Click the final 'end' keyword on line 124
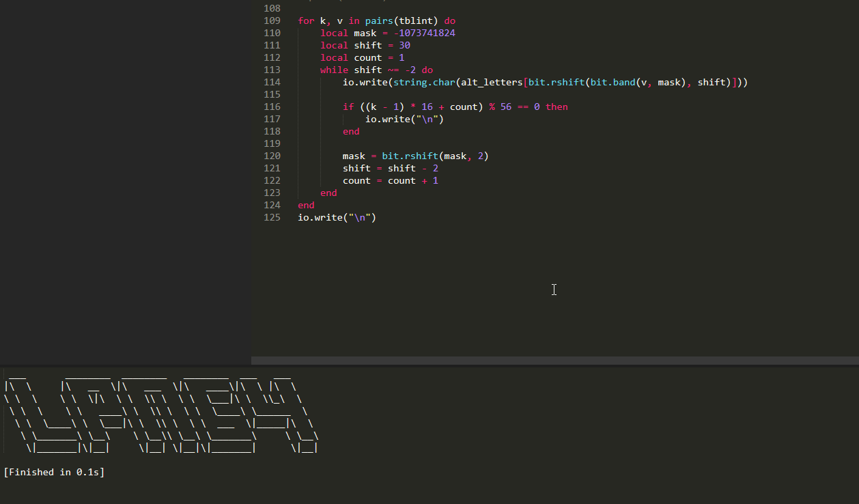This screenshot has width=859, height=504. coord(306,206)
